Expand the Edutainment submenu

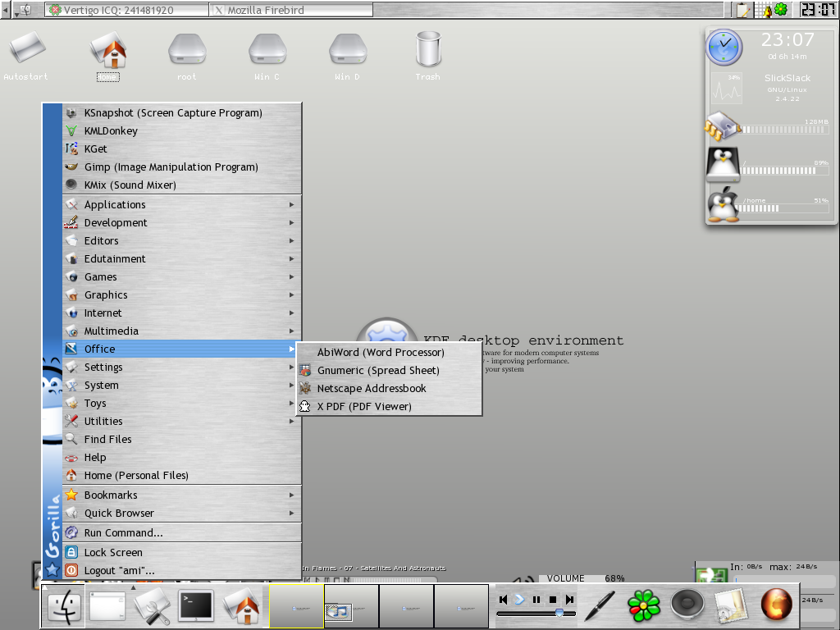click(182, 258)
